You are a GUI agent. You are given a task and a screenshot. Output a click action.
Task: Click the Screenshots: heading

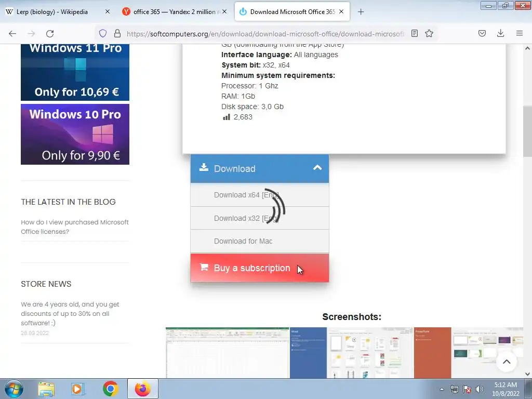(x=352, y=317)
